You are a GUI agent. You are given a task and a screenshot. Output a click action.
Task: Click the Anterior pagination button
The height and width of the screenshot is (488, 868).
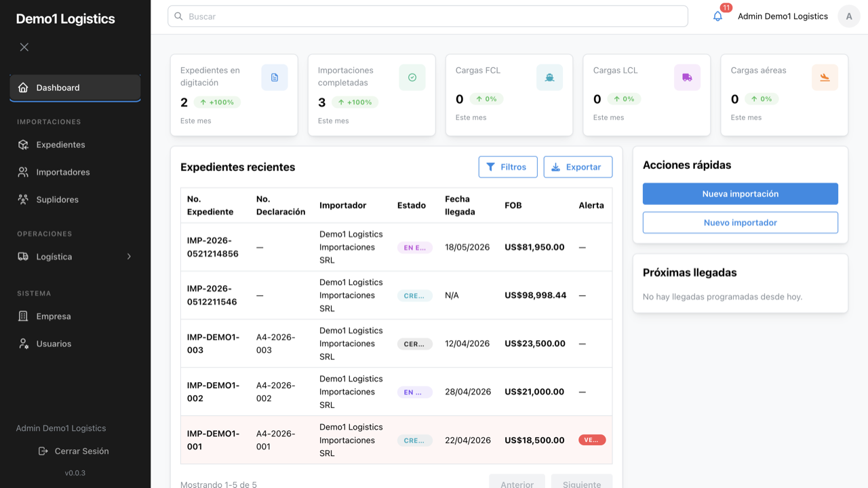[517, 481]
